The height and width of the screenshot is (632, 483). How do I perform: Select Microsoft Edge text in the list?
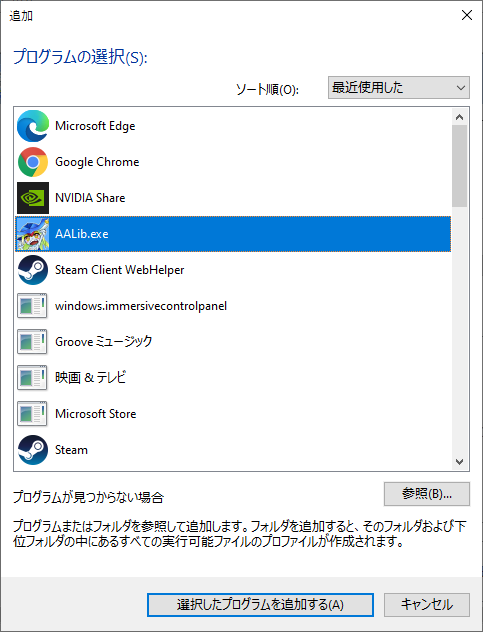click(x=95, y=126)
